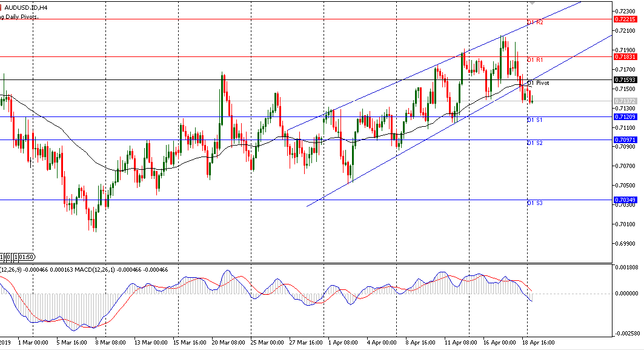
Task: Select the D1 S2 pivot label
Action: (x=535, y=143)
